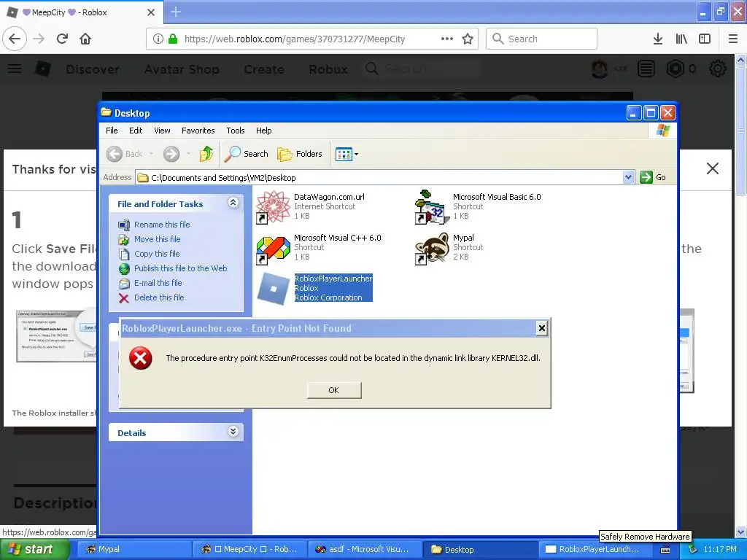Open the Help menu in Desktop window
Image resolution: width=747 pixels, height=560 pixels.
[263, 131]
